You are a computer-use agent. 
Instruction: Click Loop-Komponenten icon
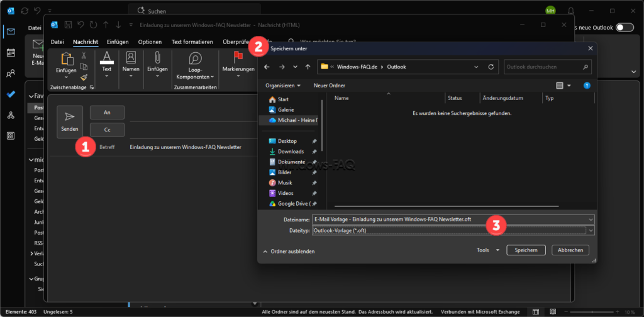195,58
